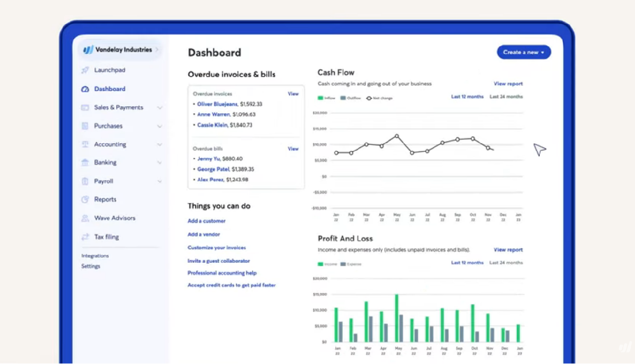The height and width of the screenshot is (364, 635).
Task: Open the Integrations link
Action: pyautogui.click(x=95, y=256)
